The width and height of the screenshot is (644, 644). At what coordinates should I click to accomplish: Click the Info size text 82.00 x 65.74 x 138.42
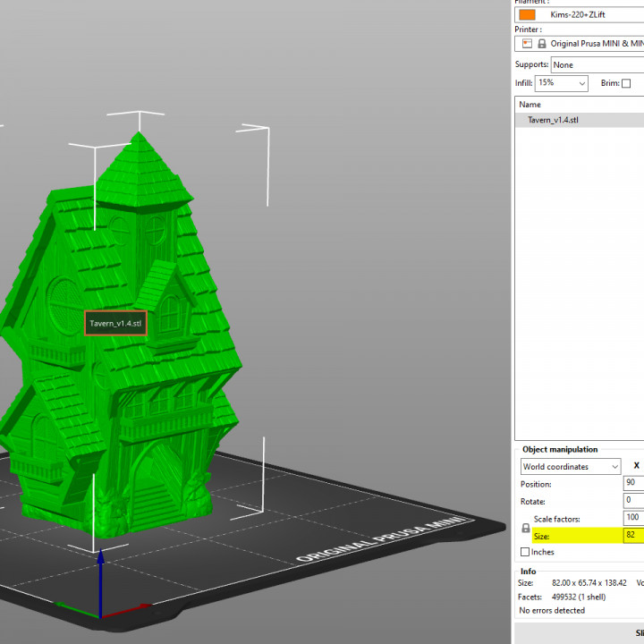pos(589,583)
